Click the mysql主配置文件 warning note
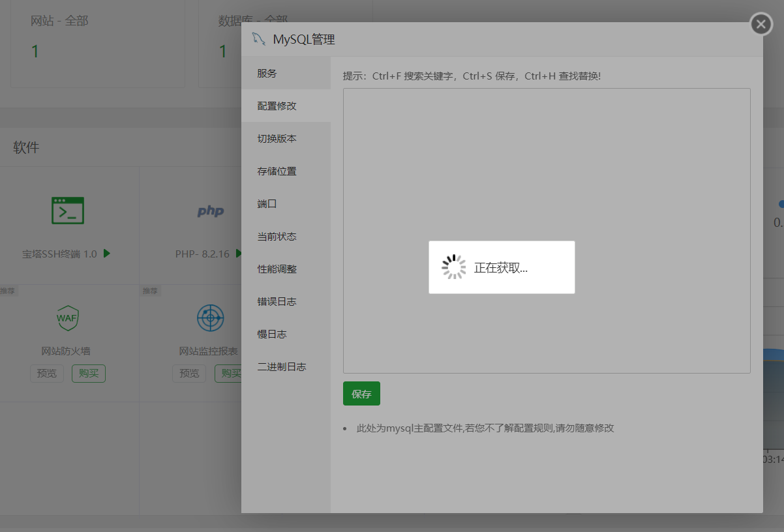The image size is (784, 532). tap(485, 428)
